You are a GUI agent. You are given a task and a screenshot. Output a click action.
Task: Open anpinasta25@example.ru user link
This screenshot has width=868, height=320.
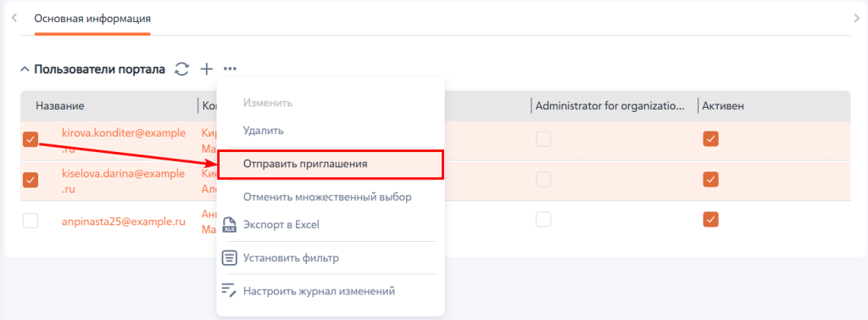123,221
